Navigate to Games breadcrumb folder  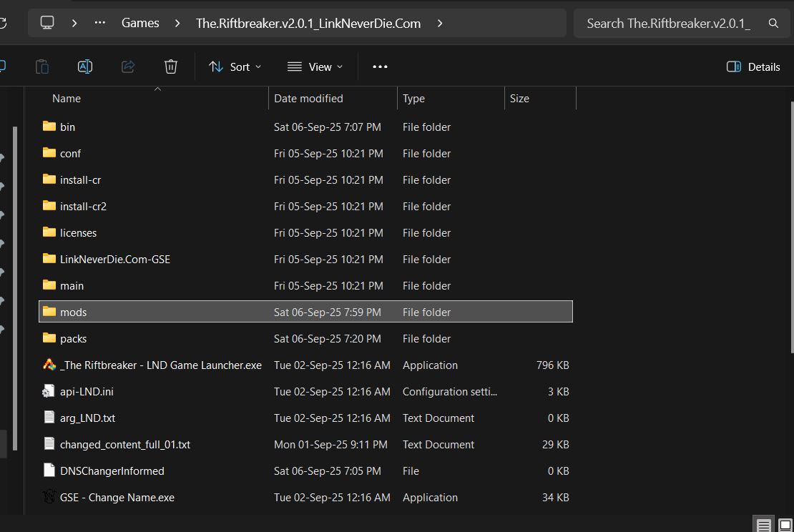140,23
